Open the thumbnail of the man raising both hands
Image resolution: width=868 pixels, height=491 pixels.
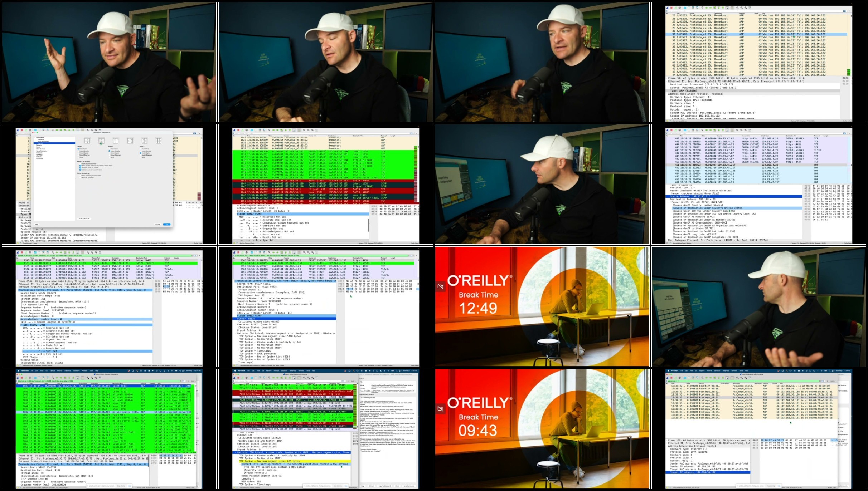[x=109, y=62]
